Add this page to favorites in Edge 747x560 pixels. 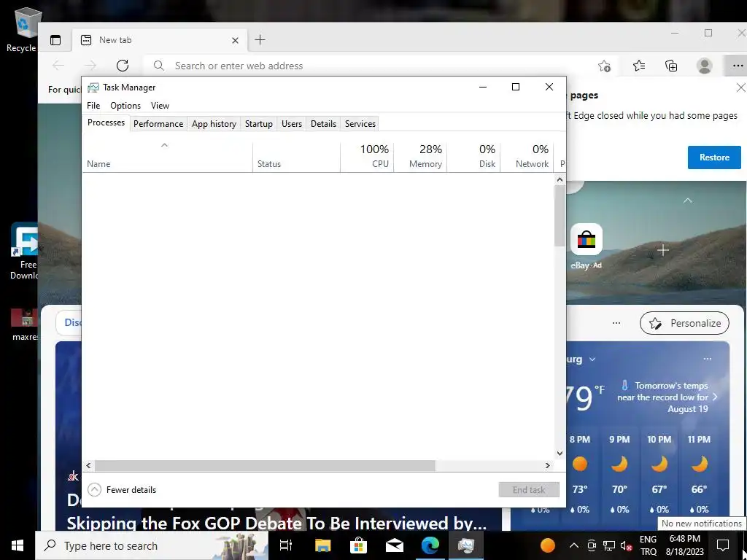(x=604, y=66)
